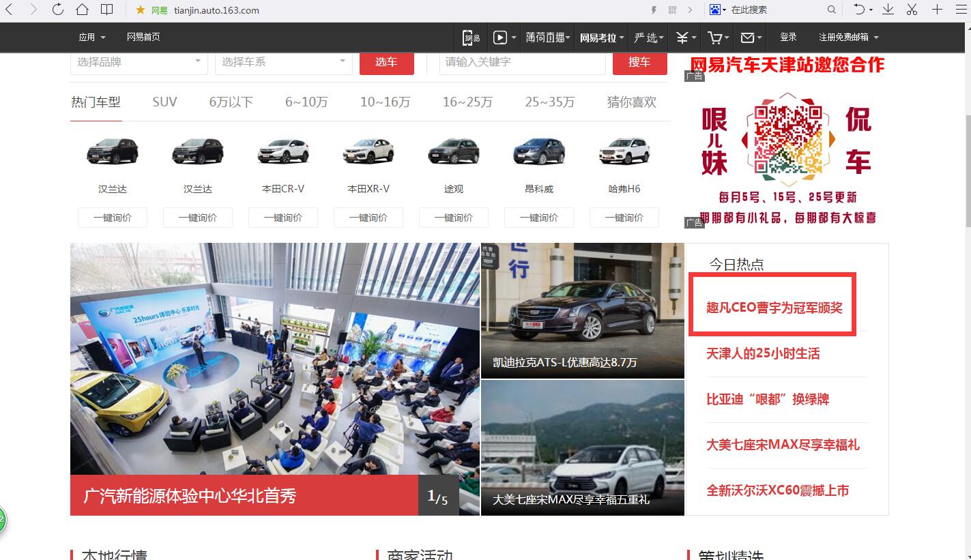Click the 本田CR-V car thumbnail
Viewport: 971px width, 560px height.
coord(283,151)
